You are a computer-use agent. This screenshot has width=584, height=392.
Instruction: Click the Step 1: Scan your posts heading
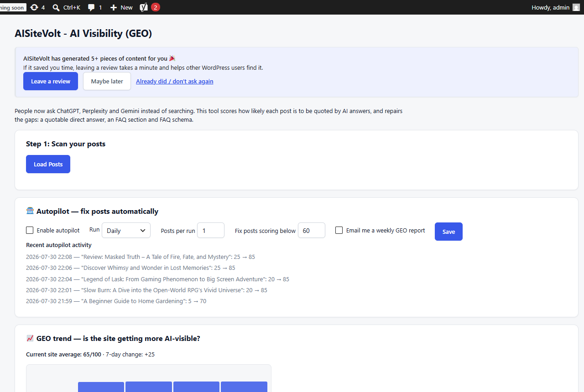click(x=66, y=144)
